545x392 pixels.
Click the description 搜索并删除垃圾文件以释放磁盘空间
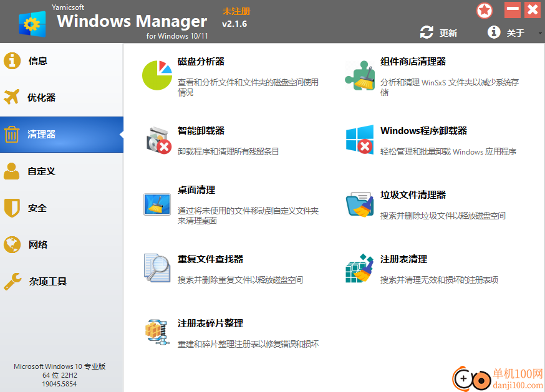(x=443, y=216)
